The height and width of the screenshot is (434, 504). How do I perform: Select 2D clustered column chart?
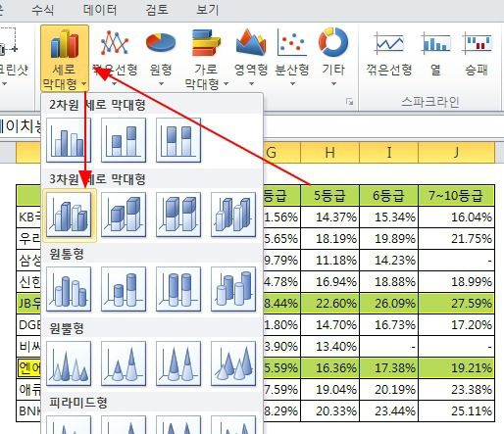(69, 140)
